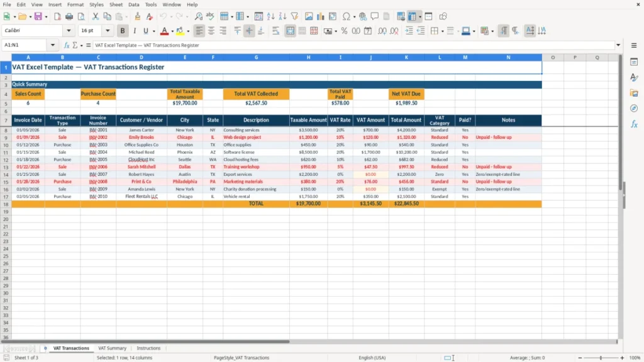This screenshot has height=362, width=644.
Task: Open the sidebar Navigator deck
Action: 634,108
